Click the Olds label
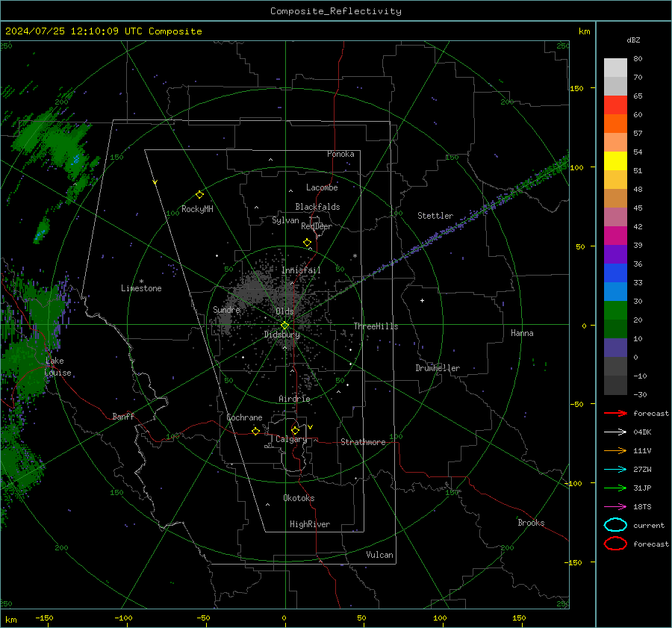672x628 pixels. coord(284,311)
